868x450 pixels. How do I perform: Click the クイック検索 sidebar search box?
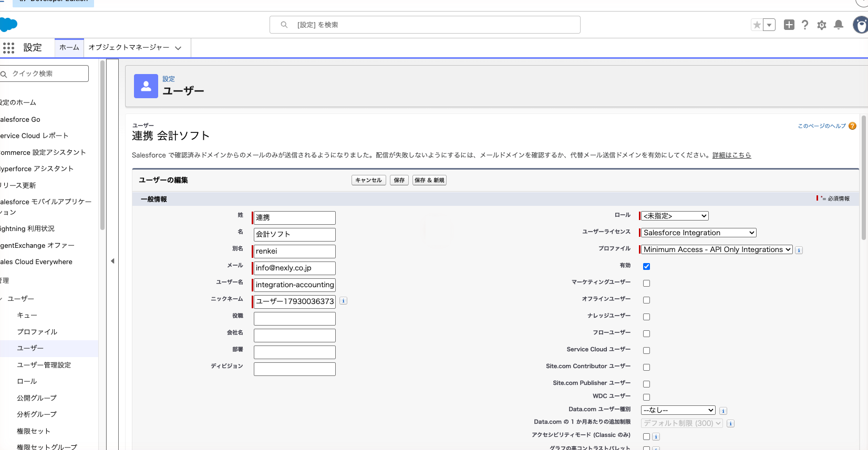44,74
